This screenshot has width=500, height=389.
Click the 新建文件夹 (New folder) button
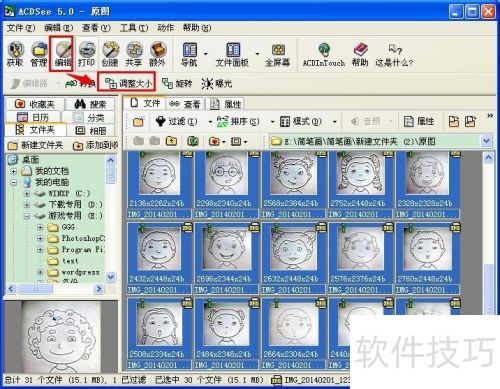[x=35, y=145]
